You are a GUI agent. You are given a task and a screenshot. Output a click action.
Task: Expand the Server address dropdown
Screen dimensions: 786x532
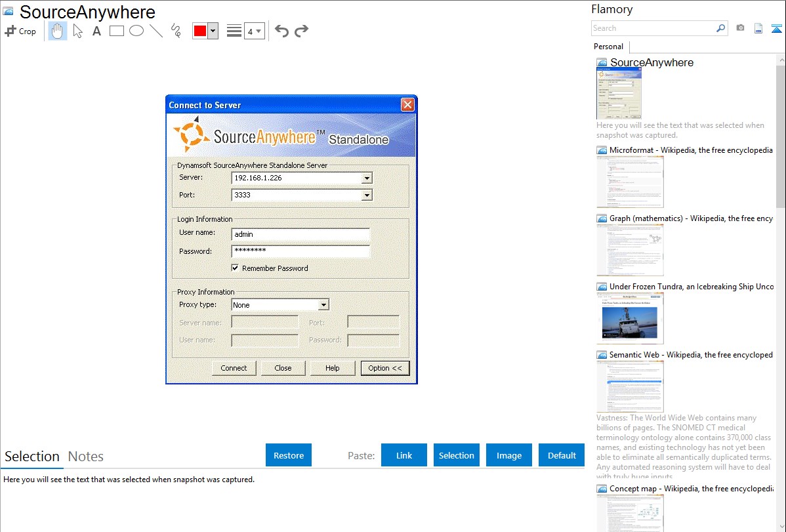coord(367,178)
